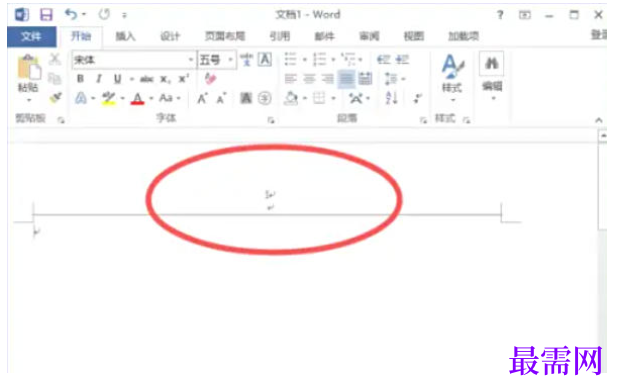The height and width of the screenshot is (392, 621).
Task: Click the enclosed character circle icon
Action: coord(265,98)
